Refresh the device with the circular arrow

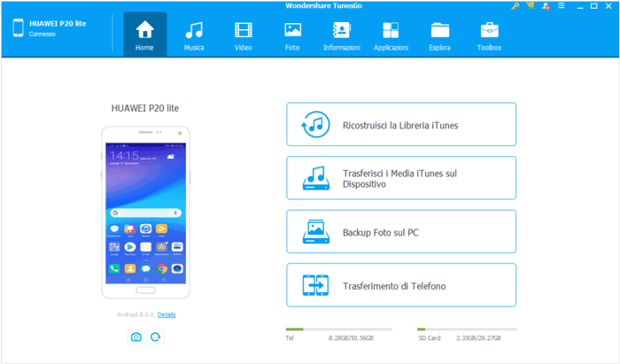coord(156,337)
